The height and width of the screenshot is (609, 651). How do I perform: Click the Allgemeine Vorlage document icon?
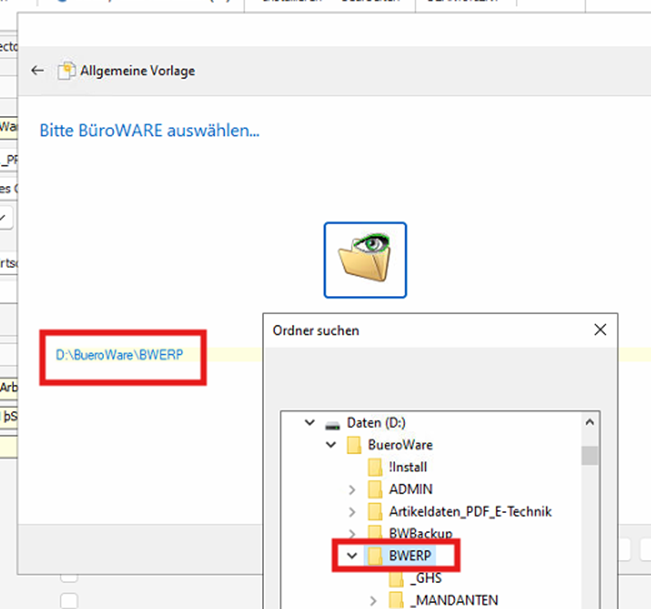point(66,71)
